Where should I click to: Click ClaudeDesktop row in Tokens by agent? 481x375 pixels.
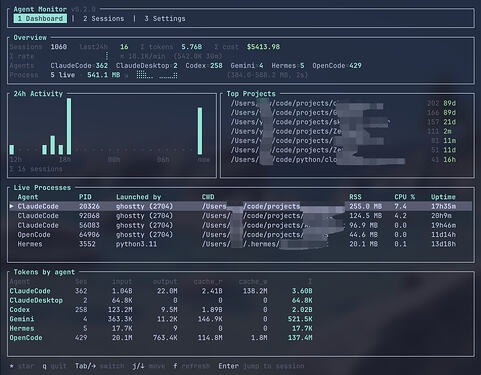[161, 300]
